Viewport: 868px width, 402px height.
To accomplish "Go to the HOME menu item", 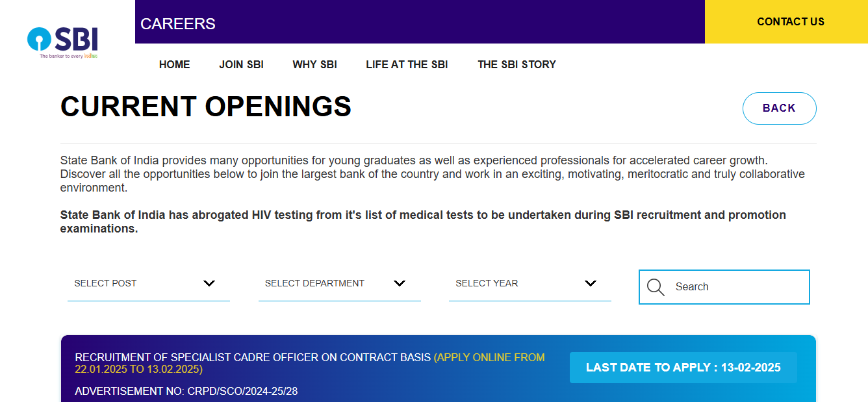I will (175, 64).
